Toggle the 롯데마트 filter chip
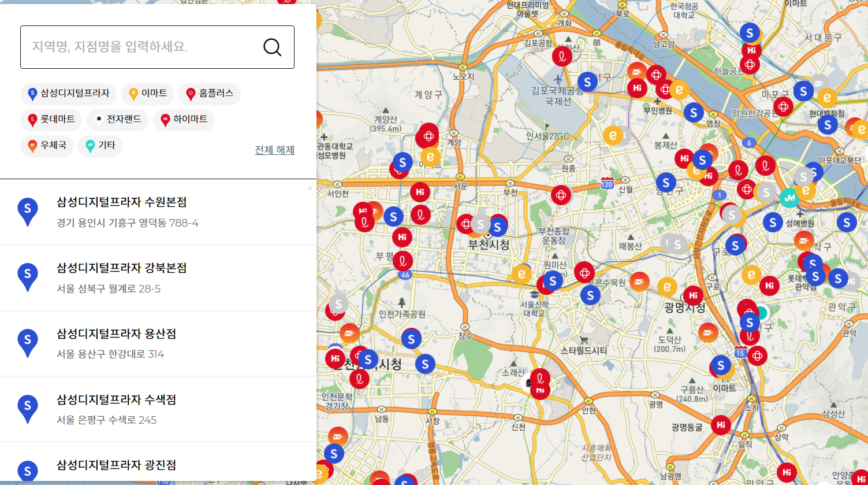The image size is (868, 485). tap(51, 120)
